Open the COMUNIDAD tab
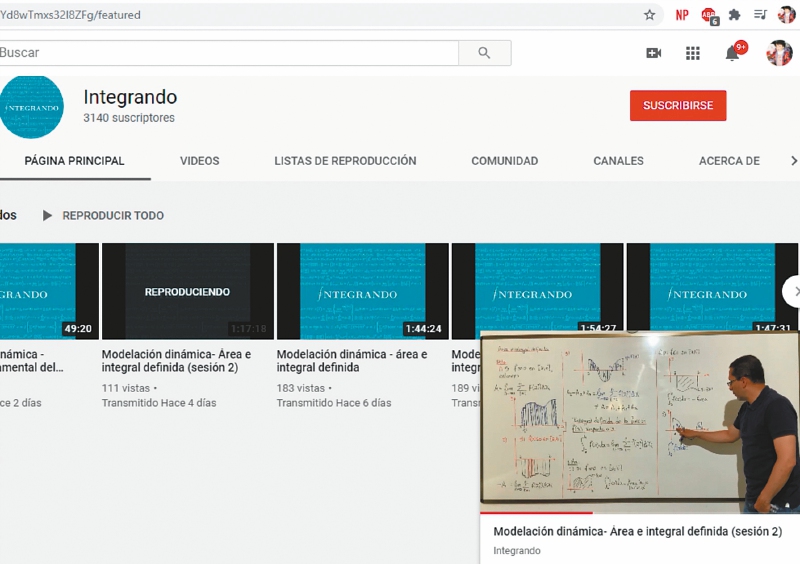800x564 pixels. [x=505, y=161]
